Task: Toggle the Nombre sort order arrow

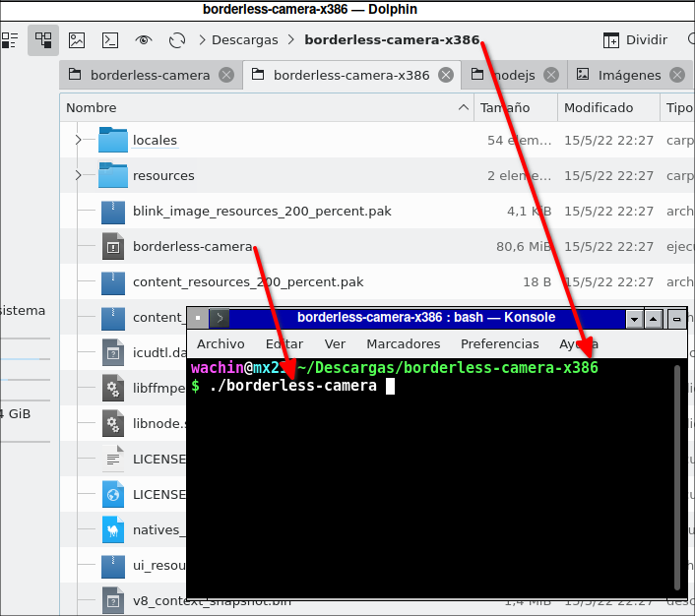Action: 464,107
